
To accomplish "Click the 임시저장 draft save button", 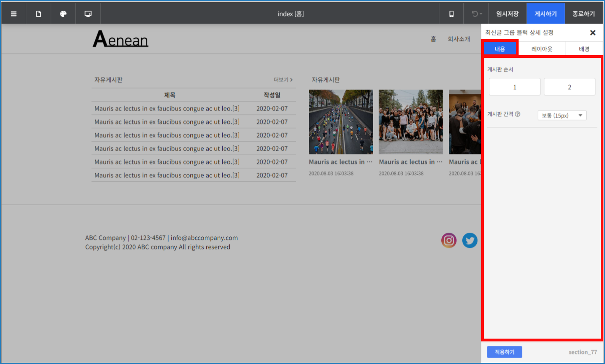I will coord(507,14).
